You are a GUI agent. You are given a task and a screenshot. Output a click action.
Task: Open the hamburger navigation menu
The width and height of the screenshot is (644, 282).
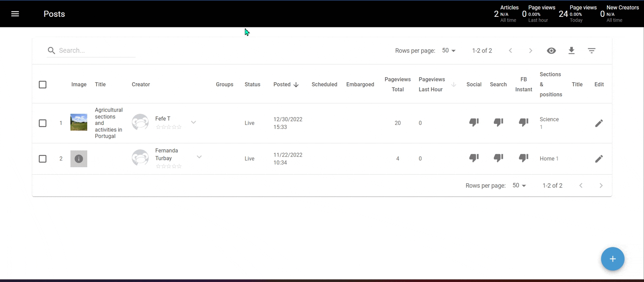(15, 14)
